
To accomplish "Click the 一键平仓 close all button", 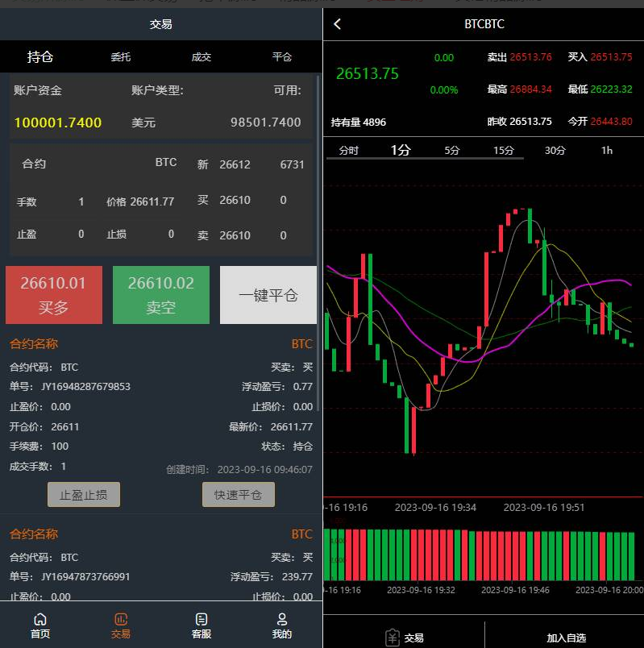I will pyautogui.click(x=268, y=295).
